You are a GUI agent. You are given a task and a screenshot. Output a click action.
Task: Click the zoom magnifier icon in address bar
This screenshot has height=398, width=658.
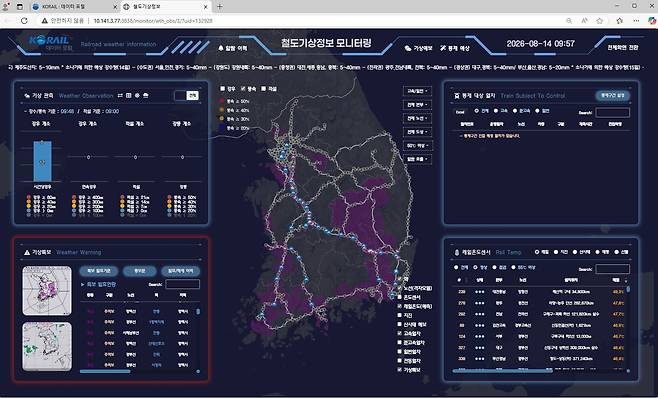pos(569,21)
